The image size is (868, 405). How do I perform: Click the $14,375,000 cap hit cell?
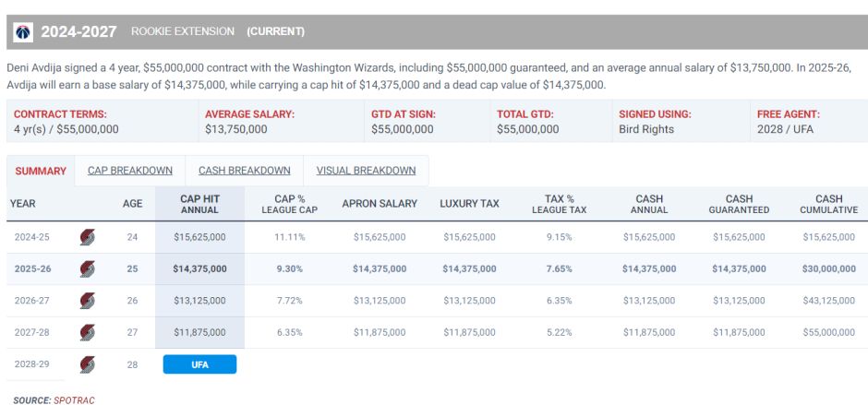(199, 269)
